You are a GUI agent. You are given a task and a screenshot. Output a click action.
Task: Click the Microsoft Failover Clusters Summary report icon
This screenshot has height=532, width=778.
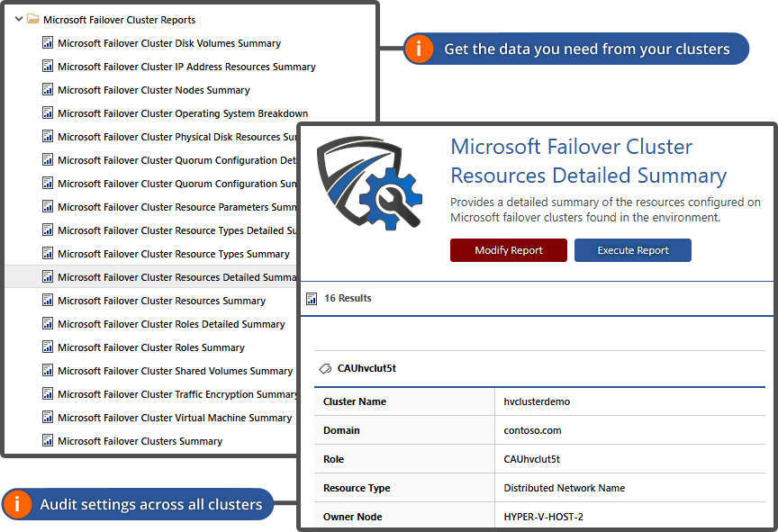point(48,441)
